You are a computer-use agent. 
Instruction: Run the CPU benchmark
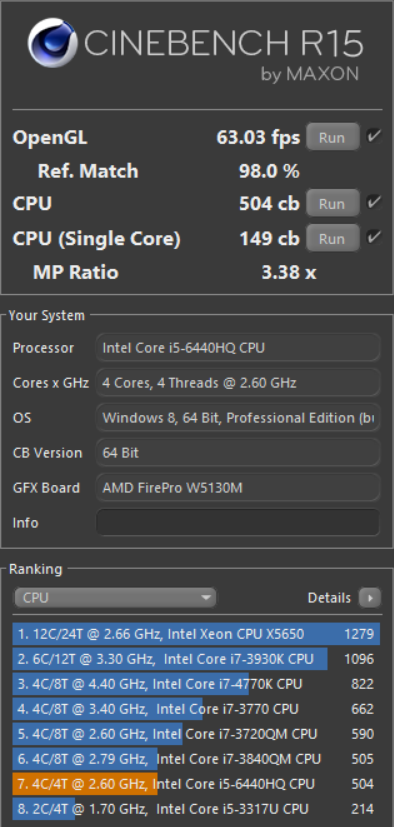click(x=332, y=204)
